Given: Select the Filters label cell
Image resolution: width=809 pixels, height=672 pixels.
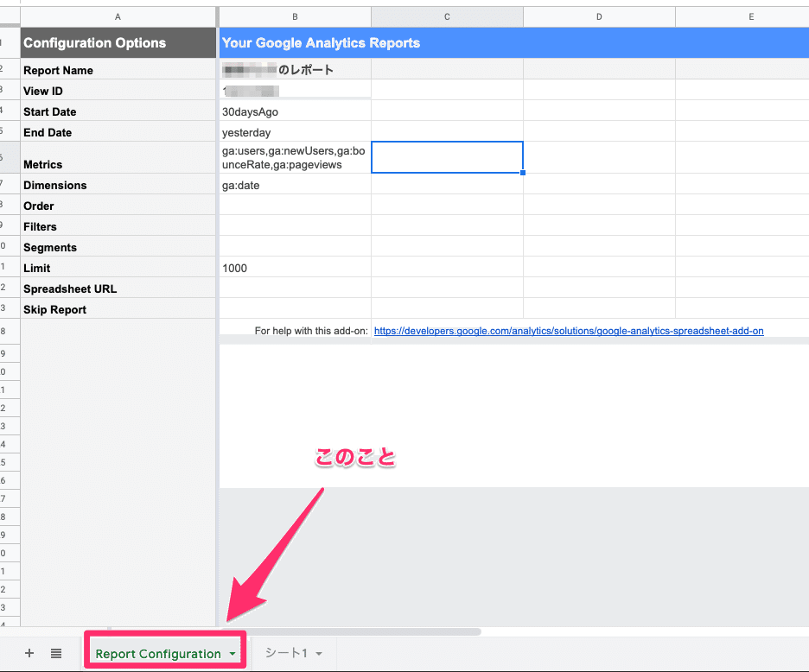Looking at the screenshot, I should tap(118, 225).
